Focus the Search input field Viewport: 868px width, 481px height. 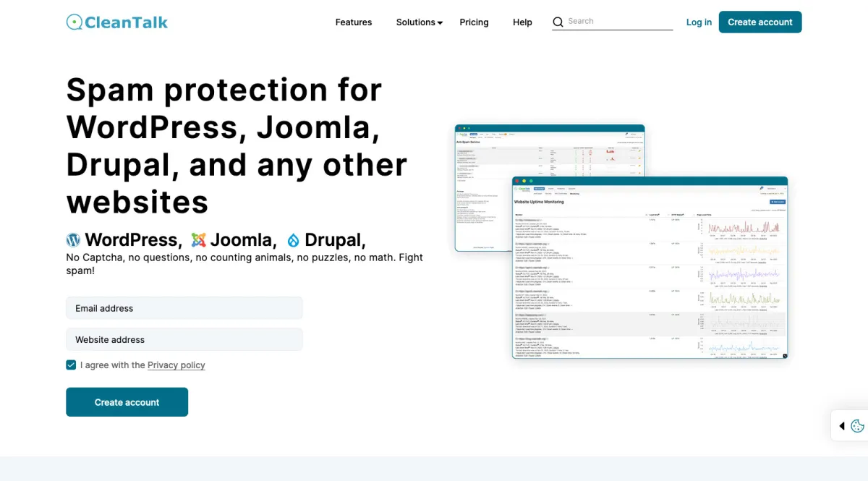(620, 22)
